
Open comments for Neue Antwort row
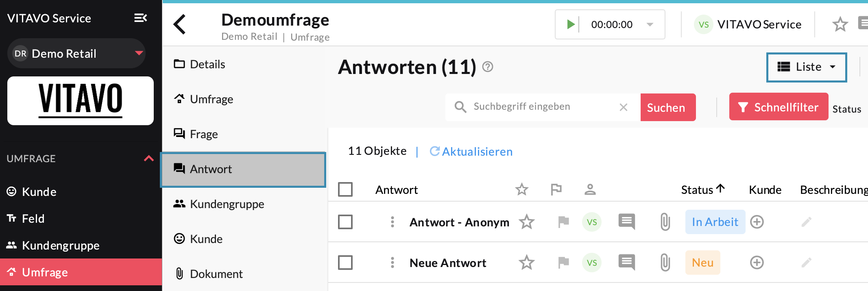pos(626,263)
